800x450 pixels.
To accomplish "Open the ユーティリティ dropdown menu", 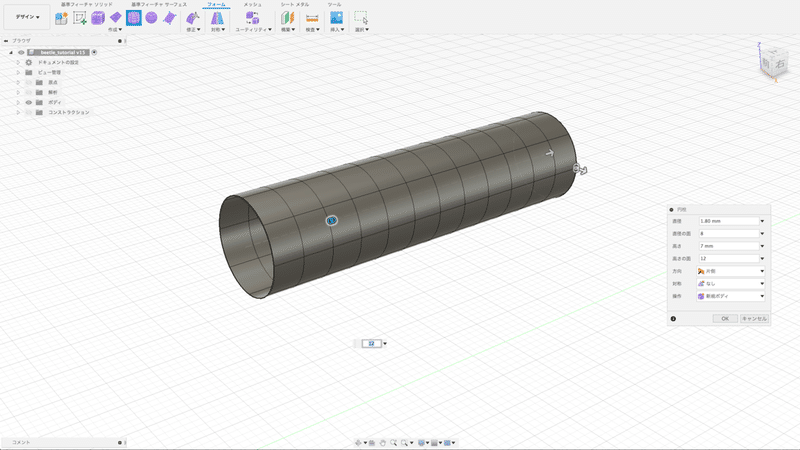I will pos(253,30).
